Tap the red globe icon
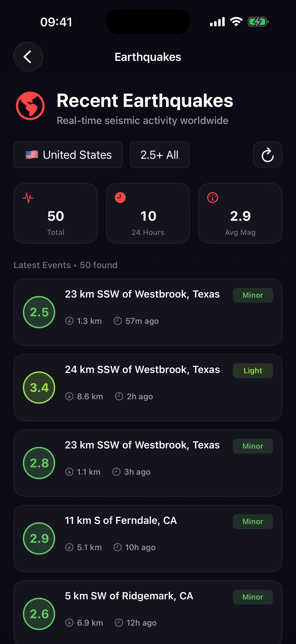Viewport: 296px width, 644px height. click(x=30, y=106)
